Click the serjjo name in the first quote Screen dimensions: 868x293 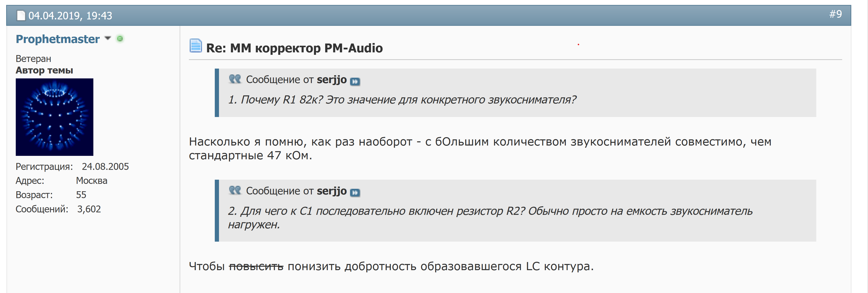pos(332,80)
